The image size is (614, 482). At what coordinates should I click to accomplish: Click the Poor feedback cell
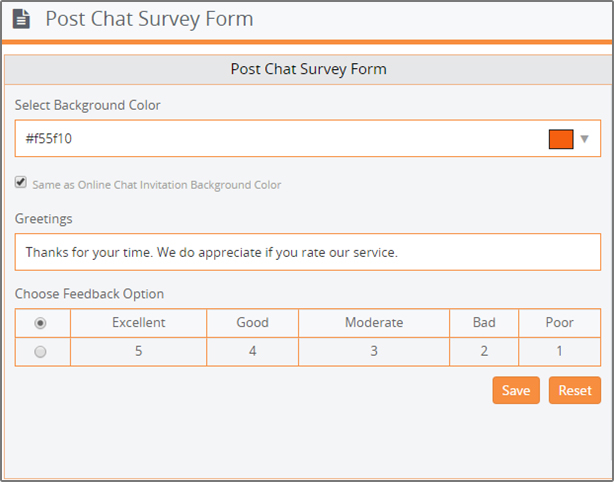(560, 323)
